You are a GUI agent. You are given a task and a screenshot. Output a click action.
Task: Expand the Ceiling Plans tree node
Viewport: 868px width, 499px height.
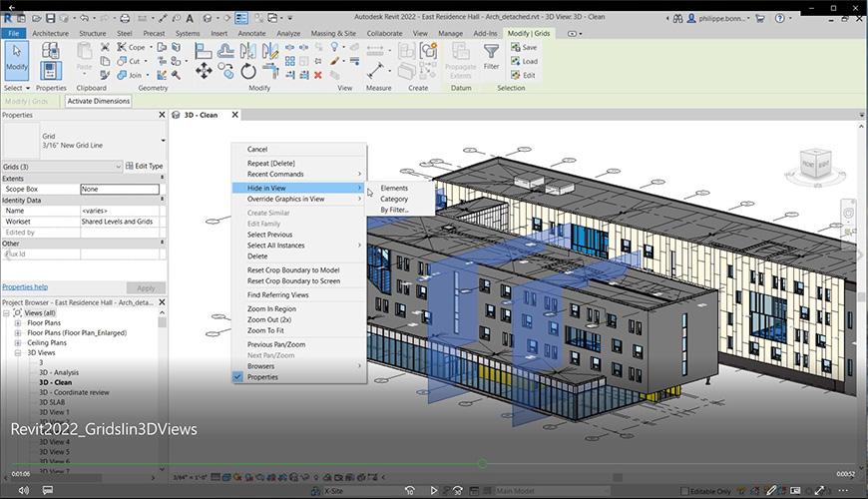tap(18, 343)
